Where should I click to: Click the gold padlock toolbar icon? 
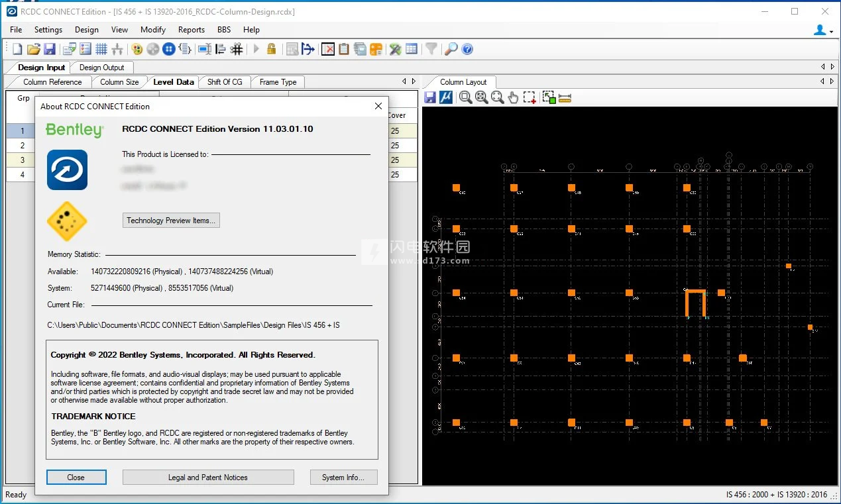coord(272,49)
